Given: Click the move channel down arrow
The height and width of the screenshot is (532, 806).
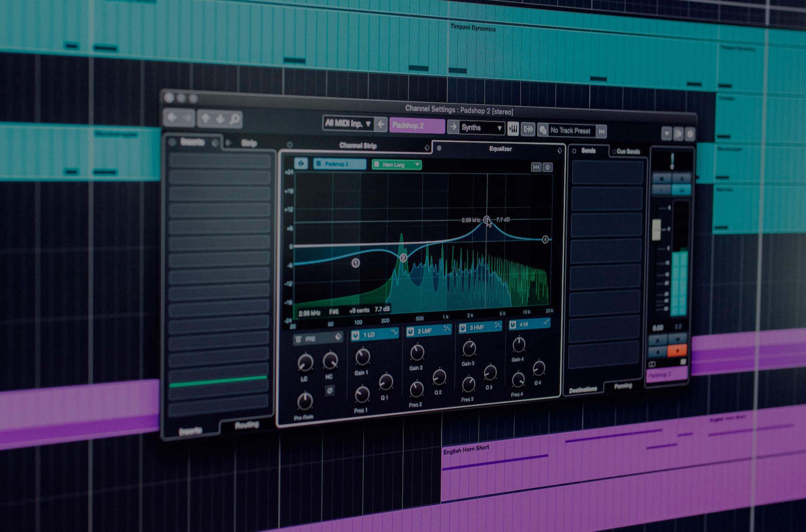Looking at the screenshot, I should pos(220,119).
